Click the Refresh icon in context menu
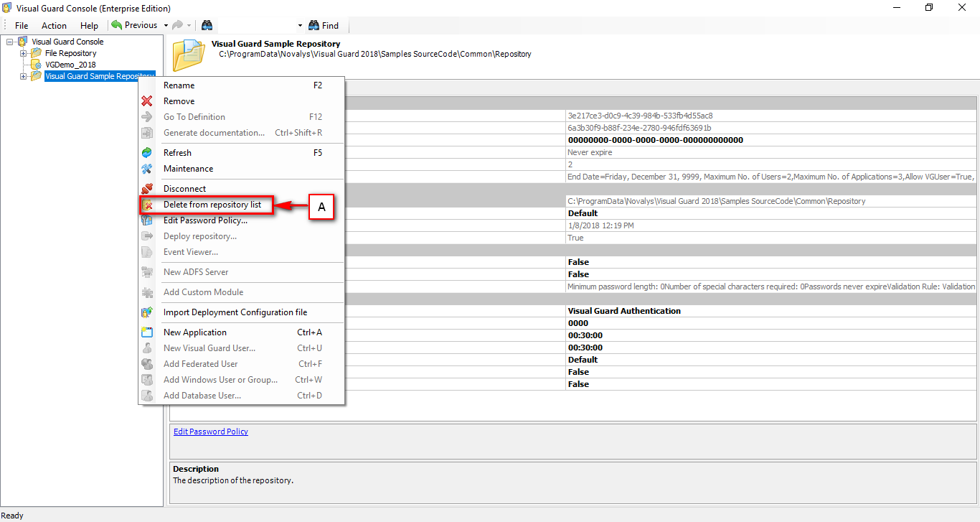 click(x=147, y=153)
